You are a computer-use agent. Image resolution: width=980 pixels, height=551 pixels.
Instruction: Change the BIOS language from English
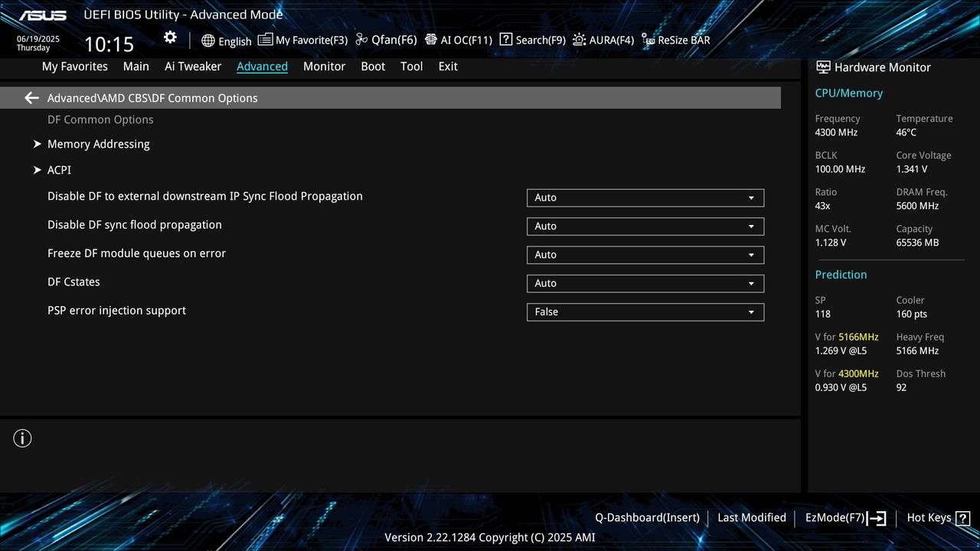click(227, 40)
